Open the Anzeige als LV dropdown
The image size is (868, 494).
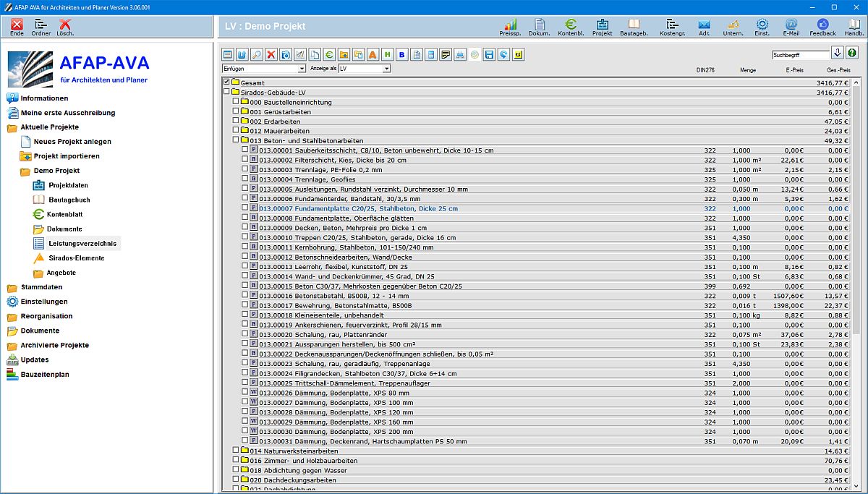pos(365,68)
